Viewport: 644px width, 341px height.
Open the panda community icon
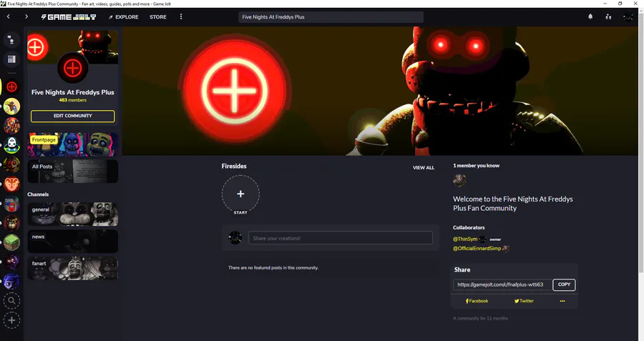(x=11, y=145)
